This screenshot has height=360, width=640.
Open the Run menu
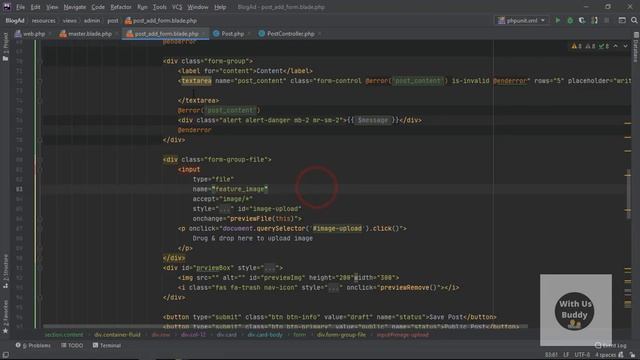tap(142, 7)
